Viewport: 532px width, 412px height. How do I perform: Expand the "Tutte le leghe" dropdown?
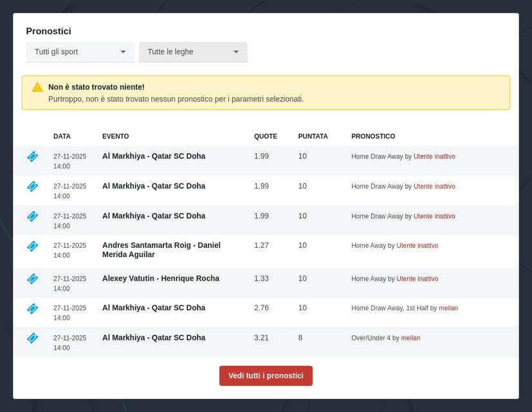[193, 52]
